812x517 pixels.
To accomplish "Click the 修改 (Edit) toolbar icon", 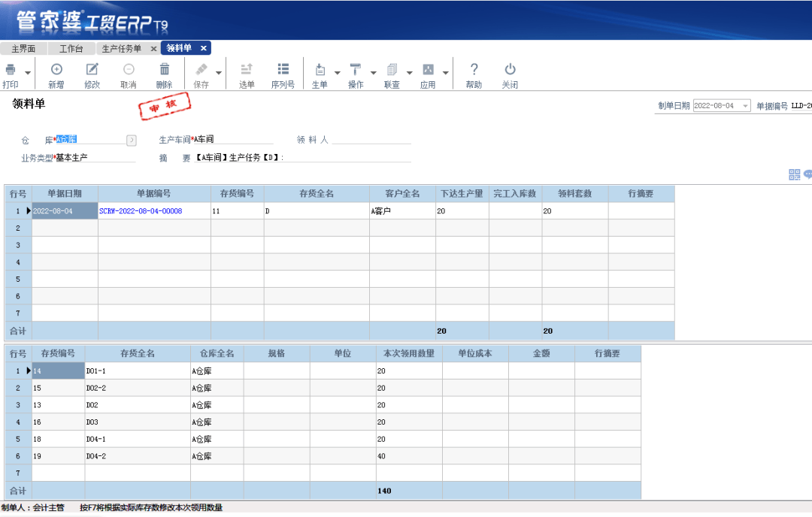I will [x=92, y=70].
